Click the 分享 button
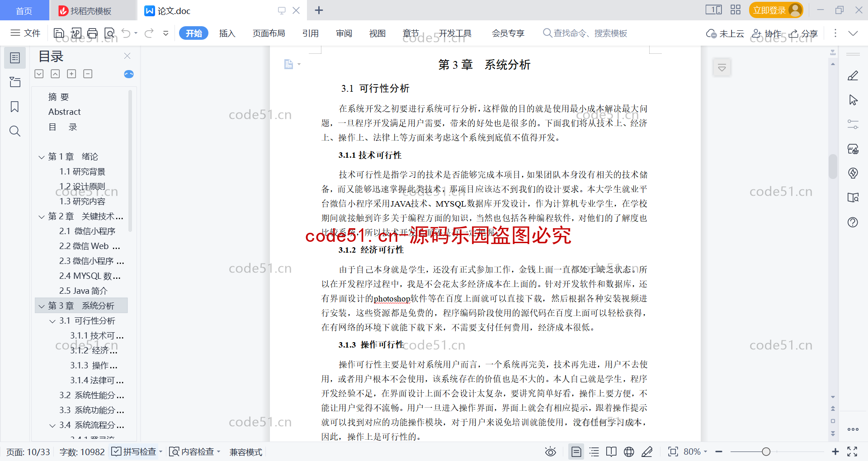868x461 pixels. pyautogui.click(x=803, y=33)
